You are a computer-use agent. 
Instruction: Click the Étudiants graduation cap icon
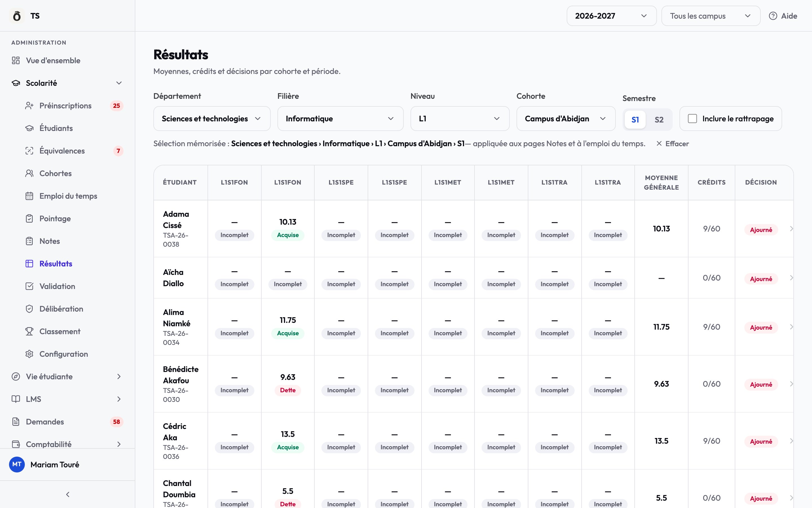coord(29,128)
